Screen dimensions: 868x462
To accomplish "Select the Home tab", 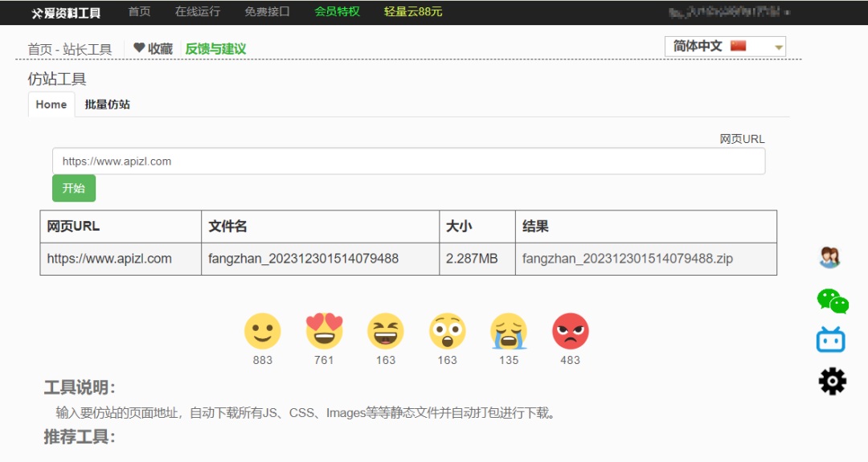I will coord(51,104).
